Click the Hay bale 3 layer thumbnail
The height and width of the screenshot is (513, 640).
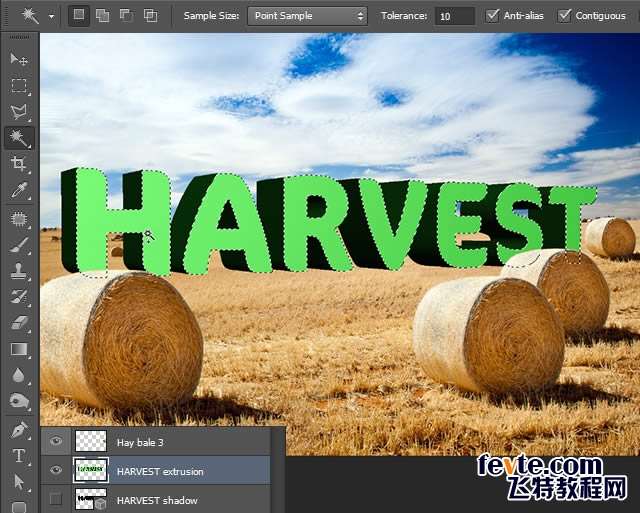91,441
